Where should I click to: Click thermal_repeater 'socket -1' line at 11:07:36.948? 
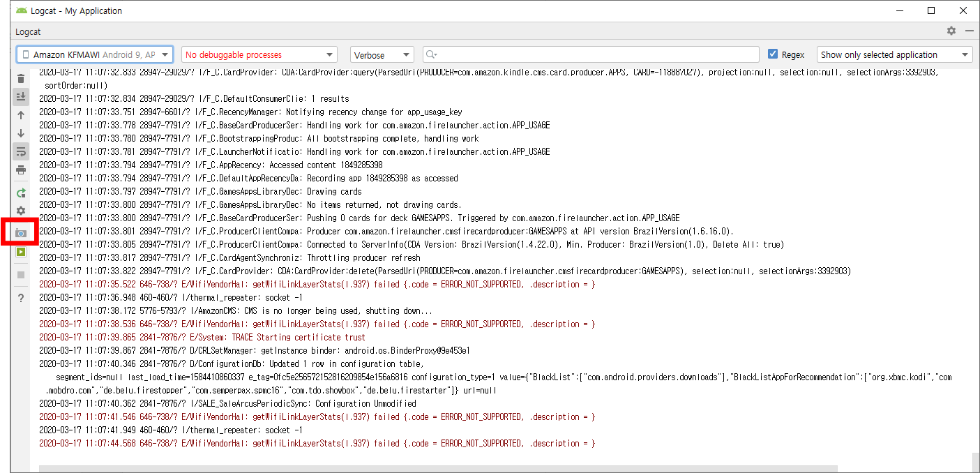click(171, 297)
